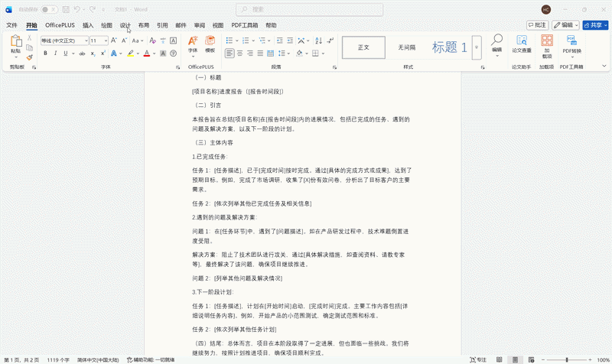Click the word count 1119 个字
The height and width of the screenshot is (364, 612).
pos(58,359)
